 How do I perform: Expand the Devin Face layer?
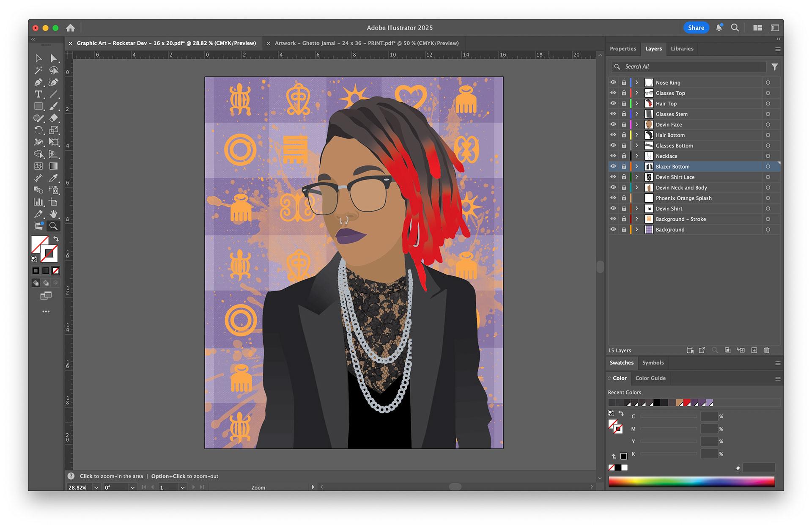pos(637,124)
